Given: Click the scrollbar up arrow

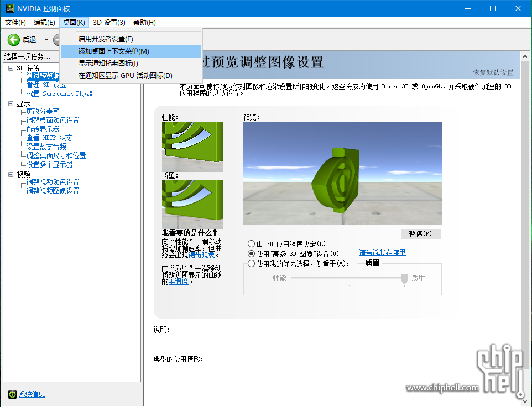Looking at the screenshot, I should (x=525, y=56).
